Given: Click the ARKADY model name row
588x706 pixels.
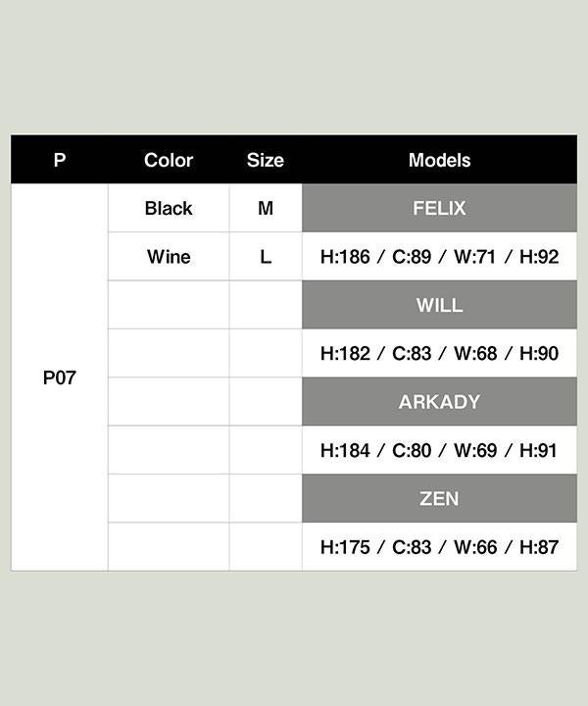Looking at the screenshot, I should click(440, 402).
